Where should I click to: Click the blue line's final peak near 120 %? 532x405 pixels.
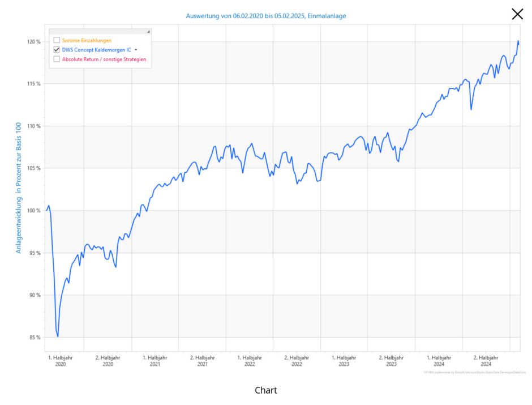click(518, 41)
